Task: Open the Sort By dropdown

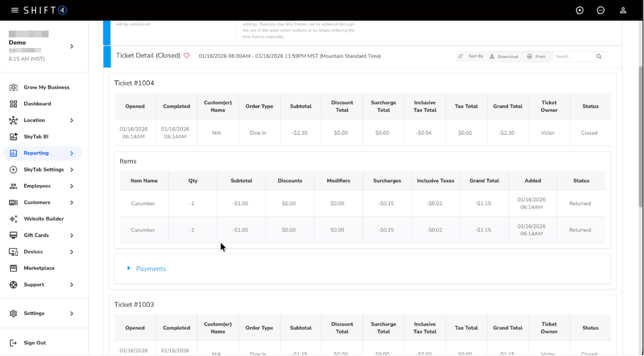Action: [471, 57]
